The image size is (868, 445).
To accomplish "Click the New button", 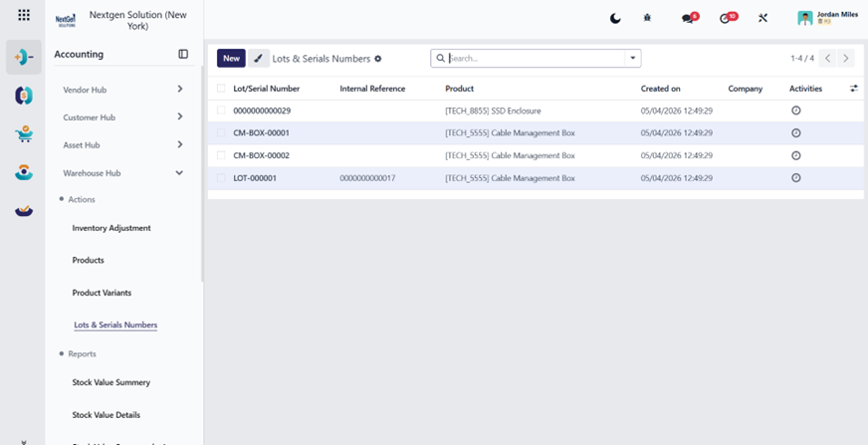I will coord(231,58).
